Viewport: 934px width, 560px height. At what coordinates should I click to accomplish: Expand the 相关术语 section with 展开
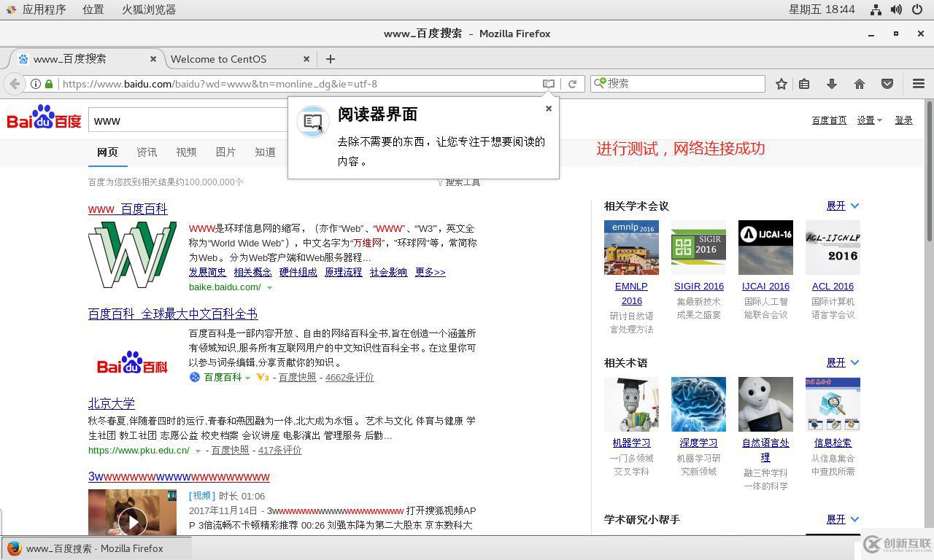[x=843, y=363]
